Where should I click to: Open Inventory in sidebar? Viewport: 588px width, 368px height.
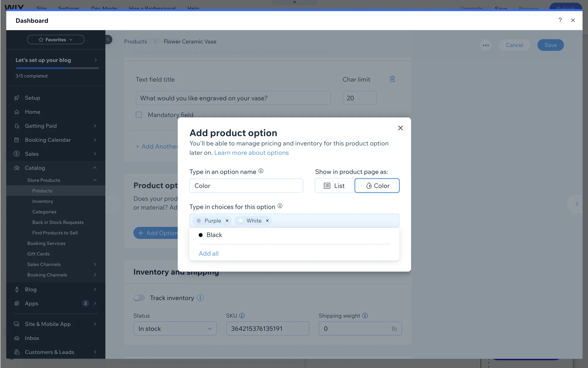[x=43, y=201]
